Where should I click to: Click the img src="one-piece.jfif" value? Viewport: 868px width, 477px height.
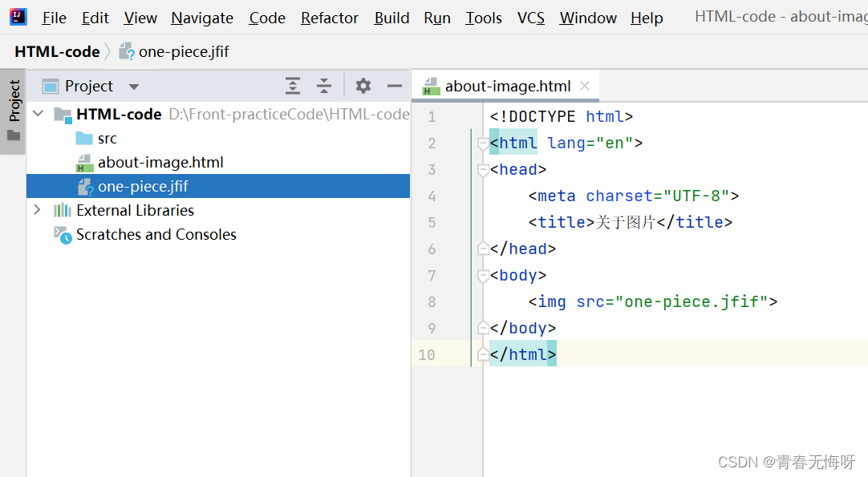(x=692, y=302)
